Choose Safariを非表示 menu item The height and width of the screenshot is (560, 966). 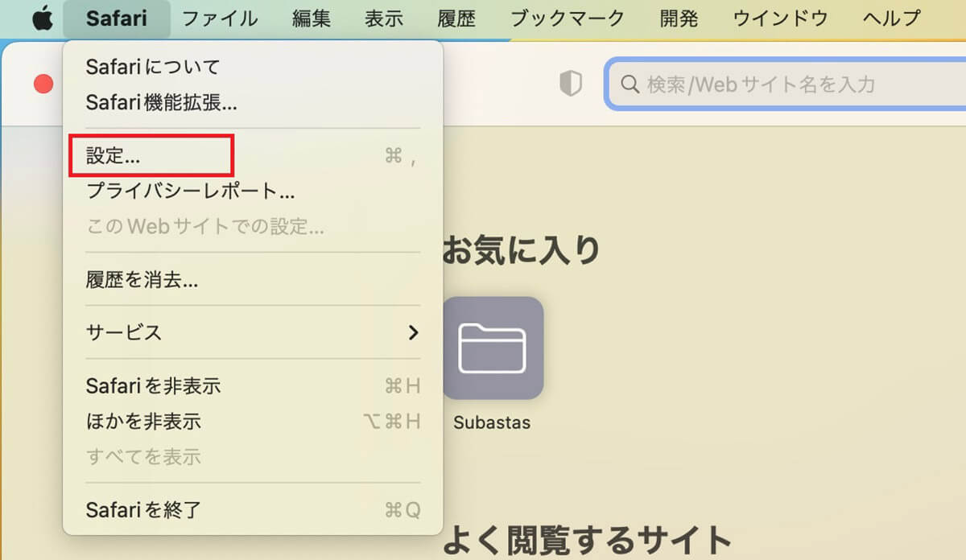click(253, 386)
